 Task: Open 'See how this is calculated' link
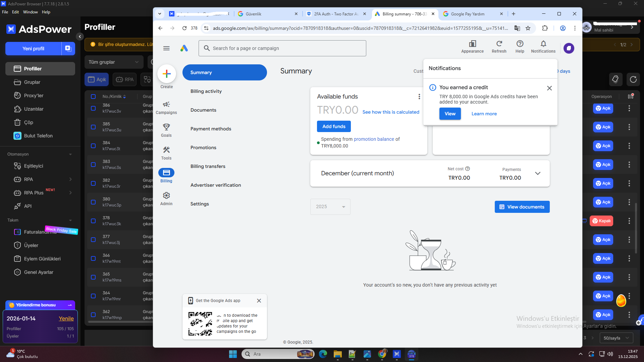tap(391, 112)
